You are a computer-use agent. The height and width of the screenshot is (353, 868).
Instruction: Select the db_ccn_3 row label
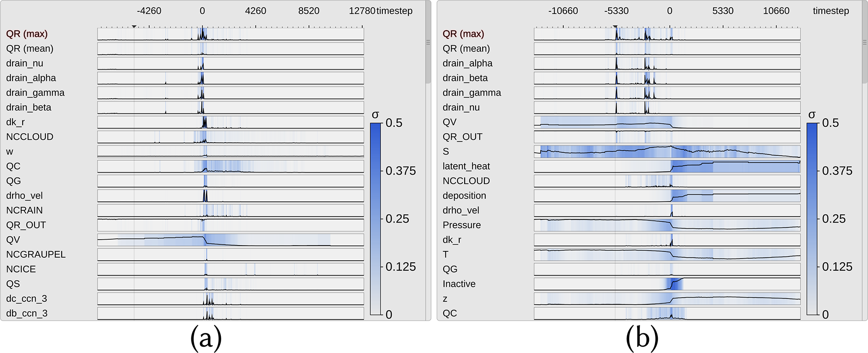pos(27,313)
